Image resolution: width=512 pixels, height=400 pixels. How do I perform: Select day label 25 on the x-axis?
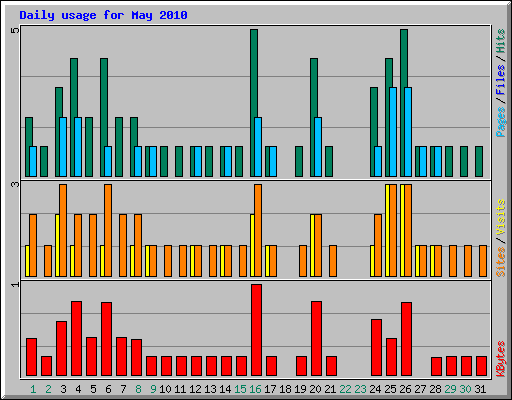tap(390, 389)
